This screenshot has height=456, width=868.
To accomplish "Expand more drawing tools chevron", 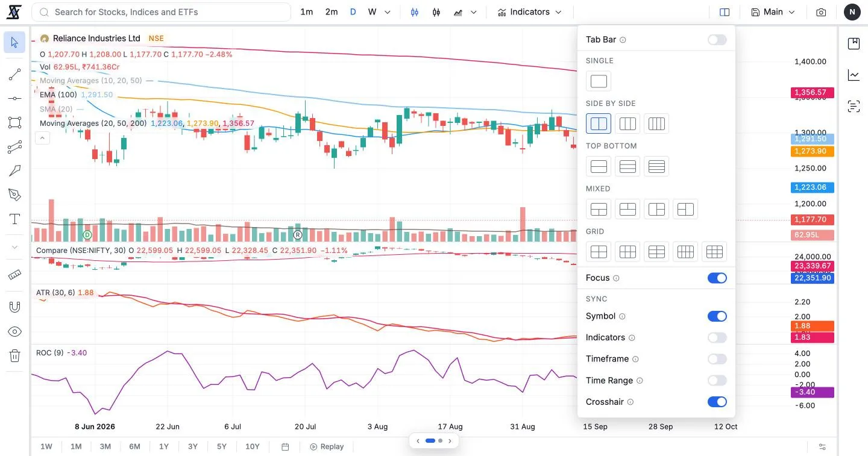I will pyautogui.click(x=14, y=247).
